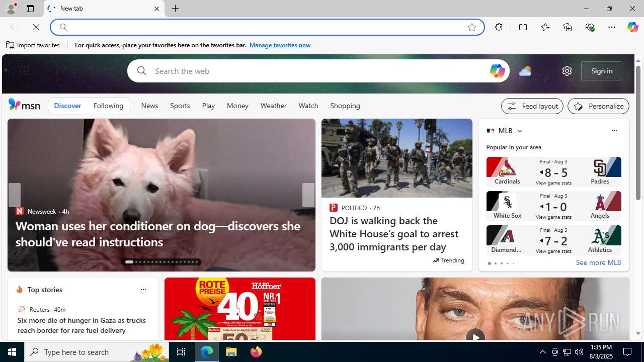The width and height of the screenshot is (644, 362).
Task: Go to next carousel story
Action: pos(308,195)
